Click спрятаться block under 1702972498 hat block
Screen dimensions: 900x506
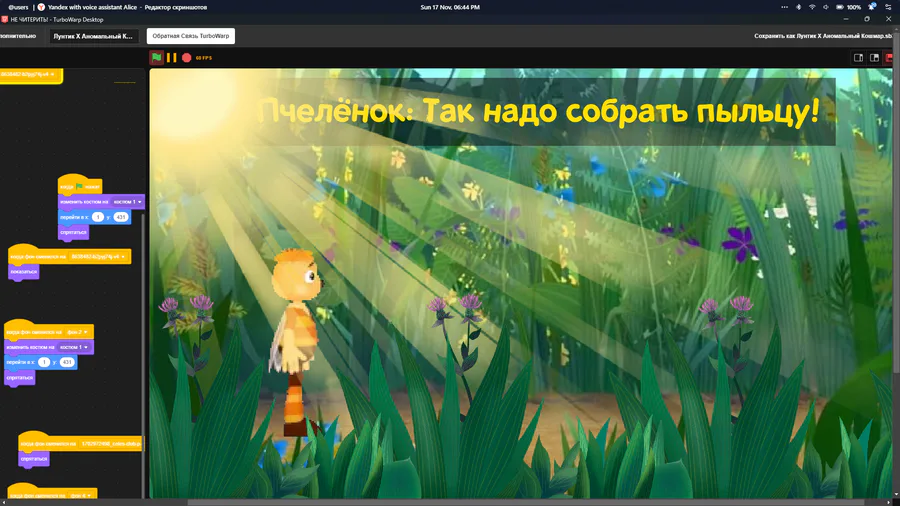34,459
